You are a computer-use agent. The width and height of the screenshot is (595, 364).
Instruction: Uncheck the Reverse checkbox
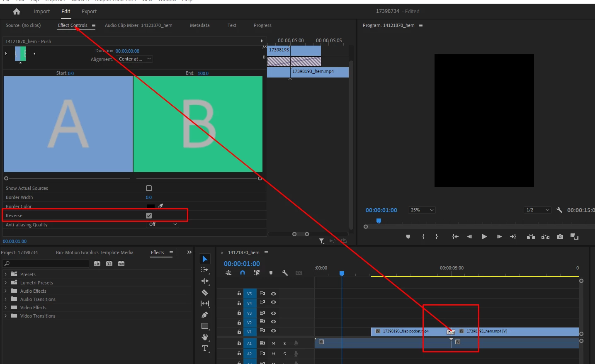(x=149, y=216)
